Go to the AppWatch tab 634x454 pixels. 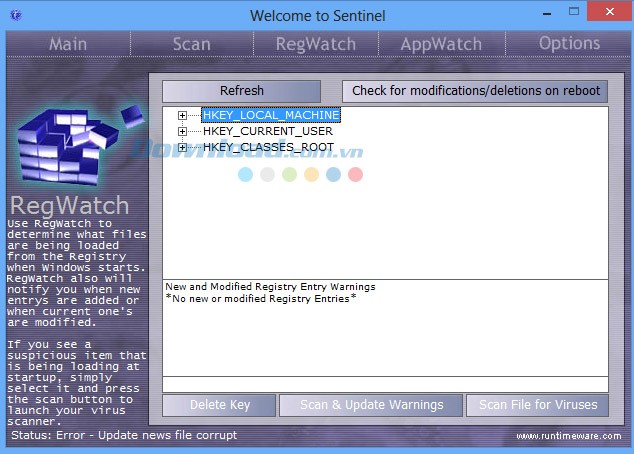click(x=440, y=44)
